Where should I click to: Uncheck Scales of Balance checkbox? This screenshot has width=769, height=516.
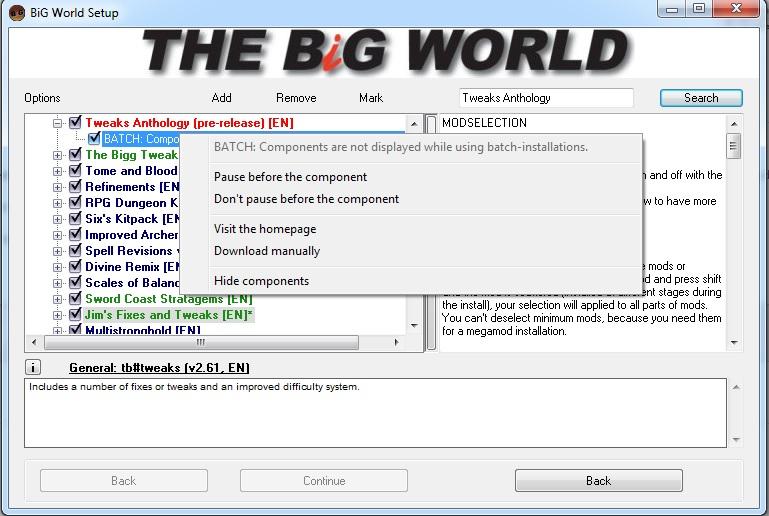coord(75,283)
